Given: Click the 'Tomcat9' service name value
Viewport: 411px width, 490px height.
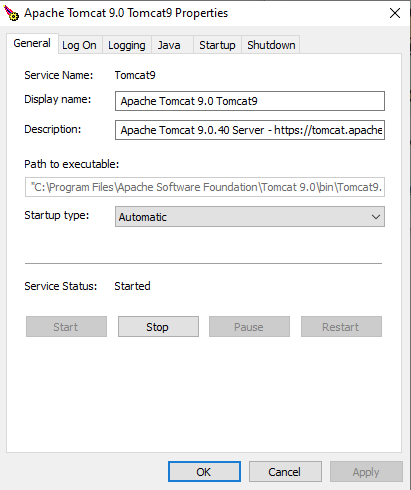Looking at the screenshot, I should (x=135, y=75).
